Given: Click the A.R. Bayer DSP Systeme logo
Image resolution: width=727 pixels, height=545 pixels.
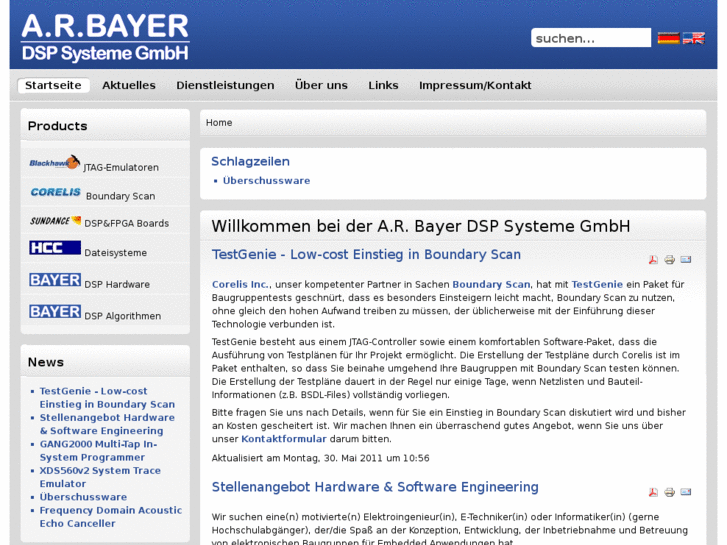Looking at the screenshot, I should pyautogui.click(x=105, y=37).
